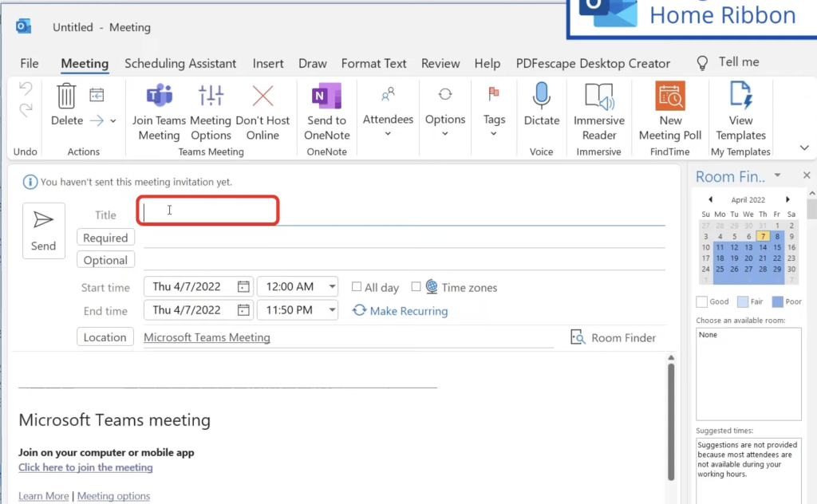Click the copy to calendar icon
Screen dimensions: 817x504
(x=97, y=95)
